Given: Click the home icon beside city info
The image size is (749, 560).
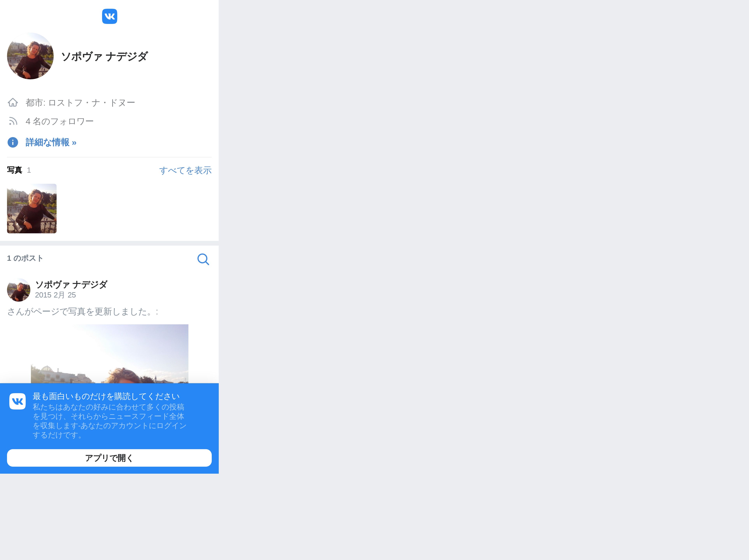Looking at the screenshot, I should (13, 102).
